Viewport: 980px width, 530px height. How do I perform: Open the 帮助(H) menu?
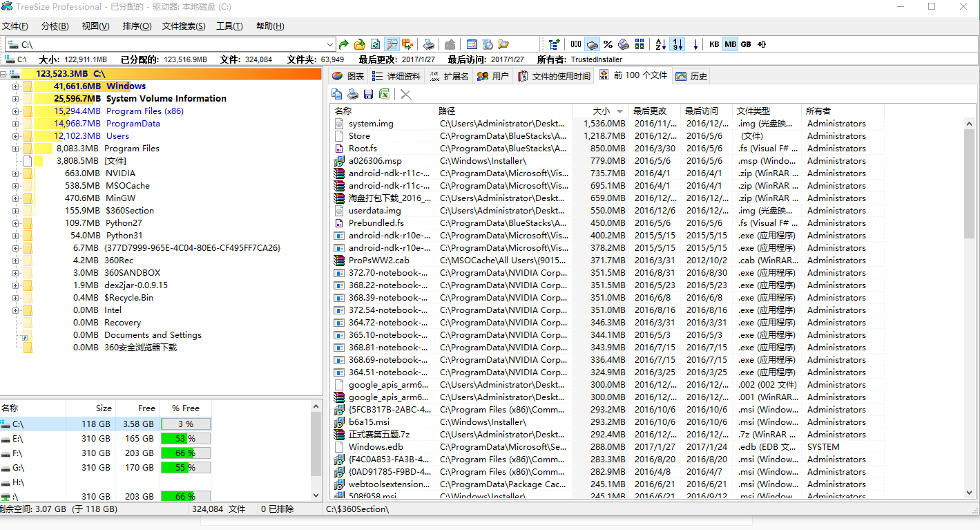point(270,26)
